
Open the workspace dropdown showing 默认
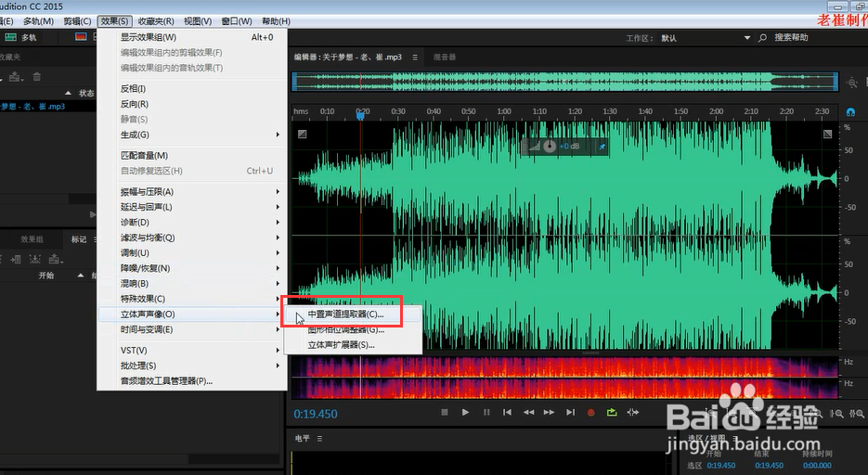pos(706,38)
